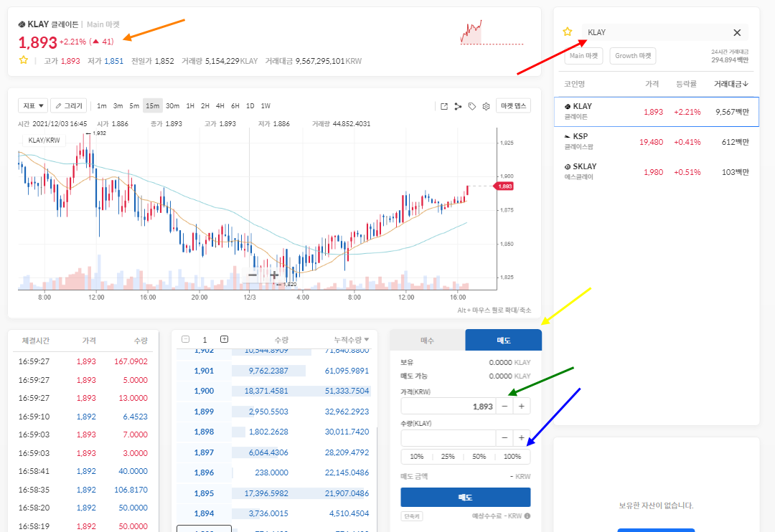Click the KLAY search input field
This screenshot has height=532, width=775.
pyautogui.click(x=656, y=32)
